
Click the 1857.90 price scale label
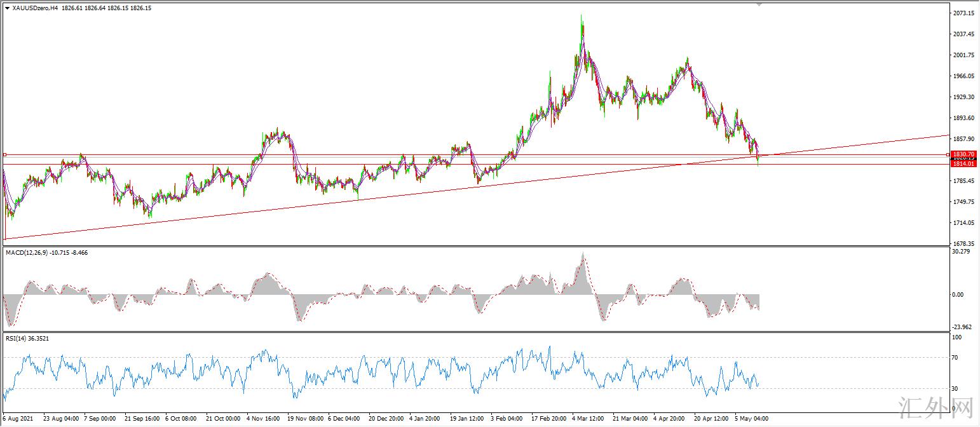tap(963, 139)
